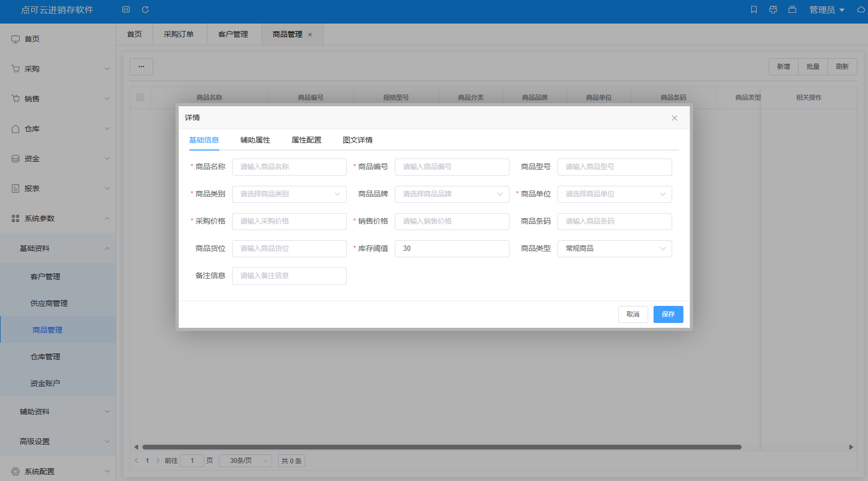Image resolution: width=868 pixels, height=481 pixels.
Task: Open the 系统配置 gear icon in sidebar
Action: coord(14,471)
